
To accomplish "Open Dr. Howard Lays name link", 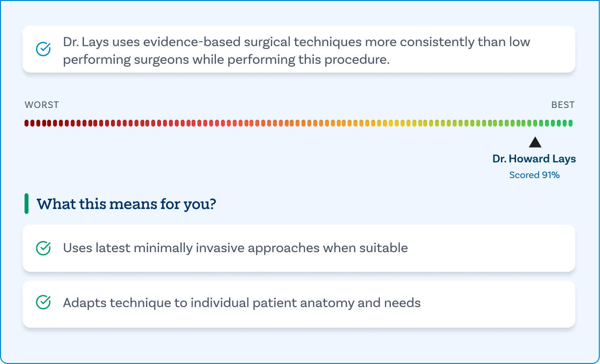I will click(x=534, y=159).
